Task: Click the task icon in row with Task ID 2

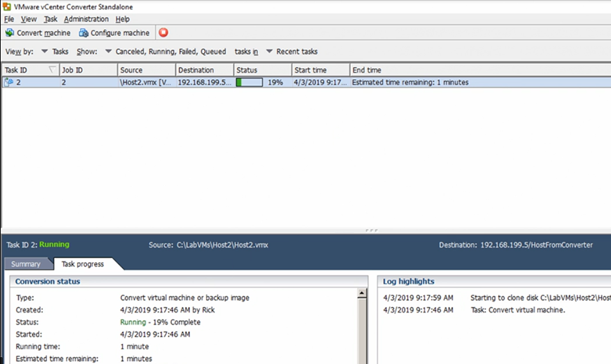Action: (x=8, y=83)
